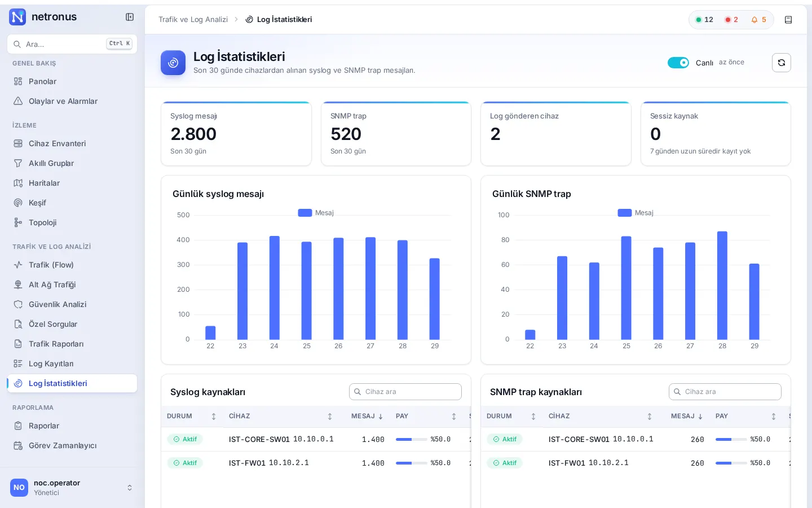Click the red status indicator showing 2
This screenshot has width=812, height=508.
pos(731,20)
